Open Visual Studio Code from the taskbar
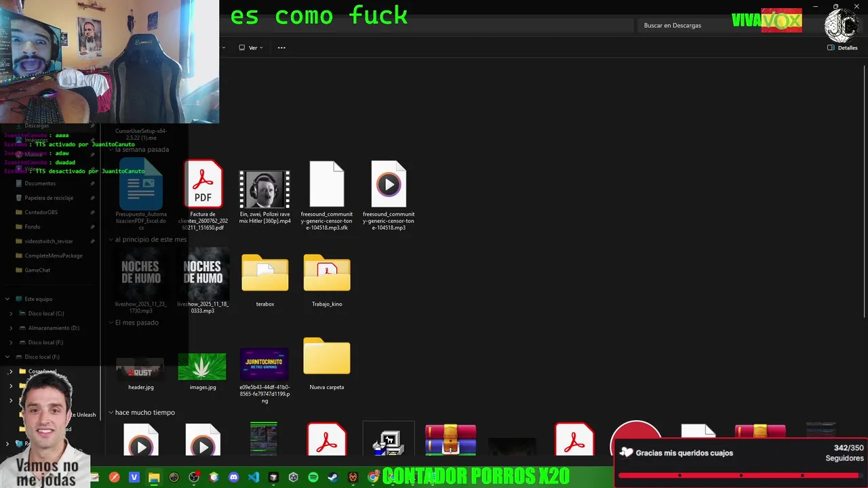868x488 pixels. [254, 478]
